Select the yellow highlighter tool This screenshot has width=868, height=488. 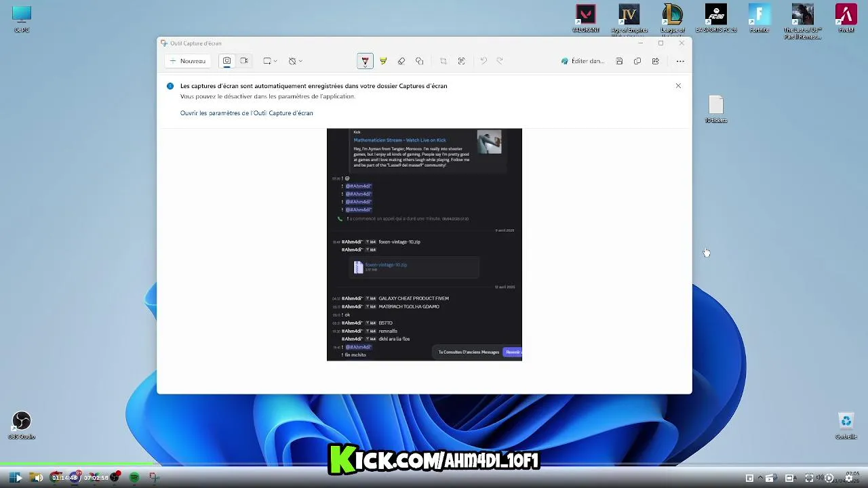click(x=383, y=61)
